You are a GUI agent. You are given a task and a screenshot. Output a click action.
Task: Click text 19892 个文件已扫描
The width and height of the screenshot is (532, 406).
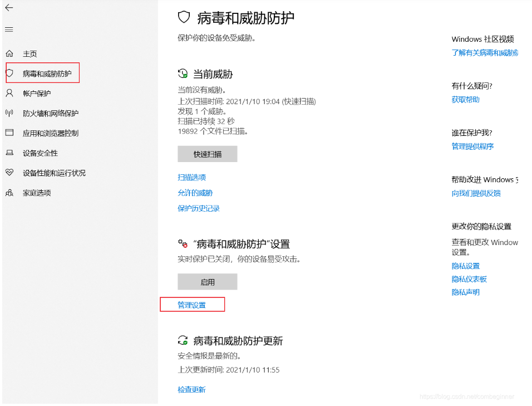(213, 131)
